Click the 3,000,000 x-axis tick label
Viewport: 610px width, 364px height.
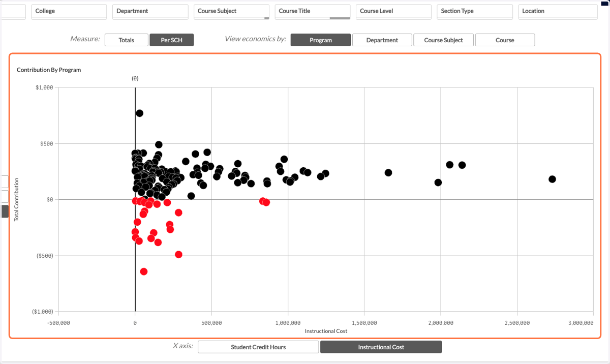(581, 323)
